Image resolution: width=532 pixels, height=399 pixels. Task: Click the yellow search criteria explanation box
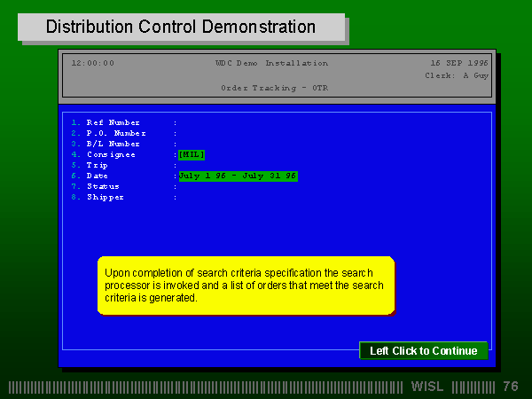pos(246,286)
